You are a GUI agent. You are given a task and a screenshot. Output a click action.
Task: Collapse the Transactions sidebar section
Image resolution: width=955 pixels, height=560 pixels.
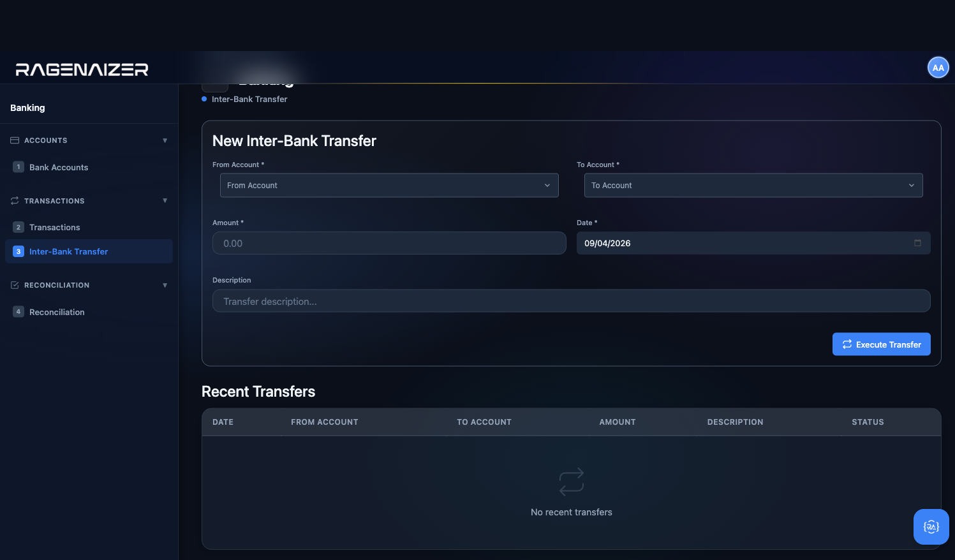tap(165, 201)
